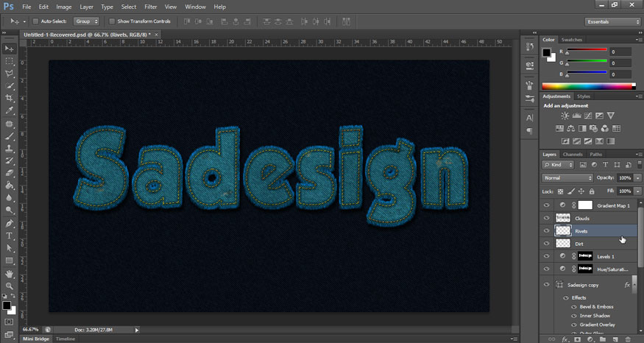Hide the Levels 1 layer
644x343 pixels.
point(546,256)
